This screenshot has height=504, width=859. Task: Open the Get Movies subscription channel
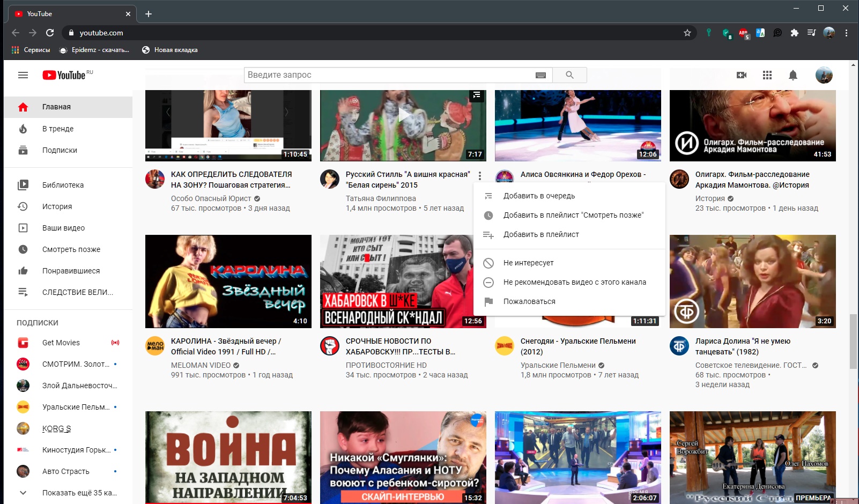pos(68,343)
